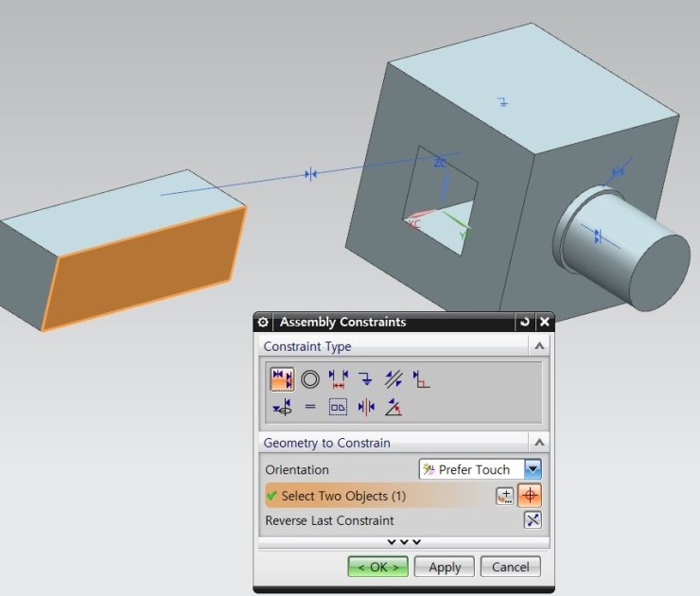Select the Concentric constraint icon
This screenshot has width=700, height=596.
click(x=310, y=379)
